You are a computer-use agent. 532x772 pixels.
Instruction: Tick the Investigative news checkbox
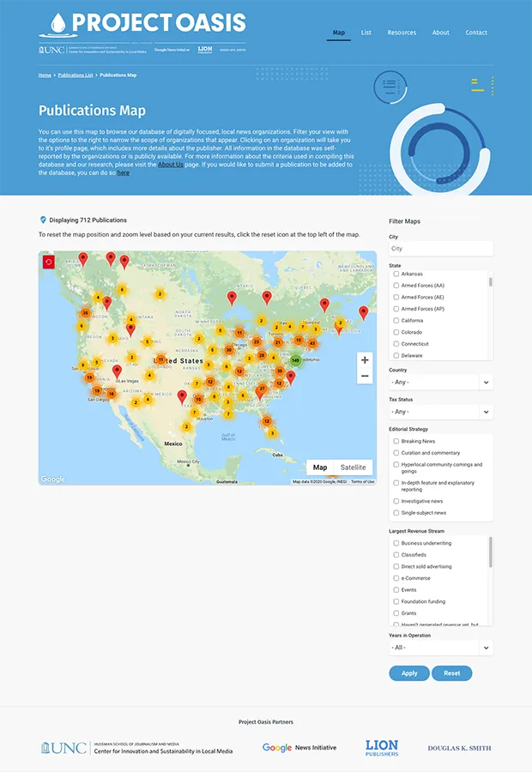[396, 501]
